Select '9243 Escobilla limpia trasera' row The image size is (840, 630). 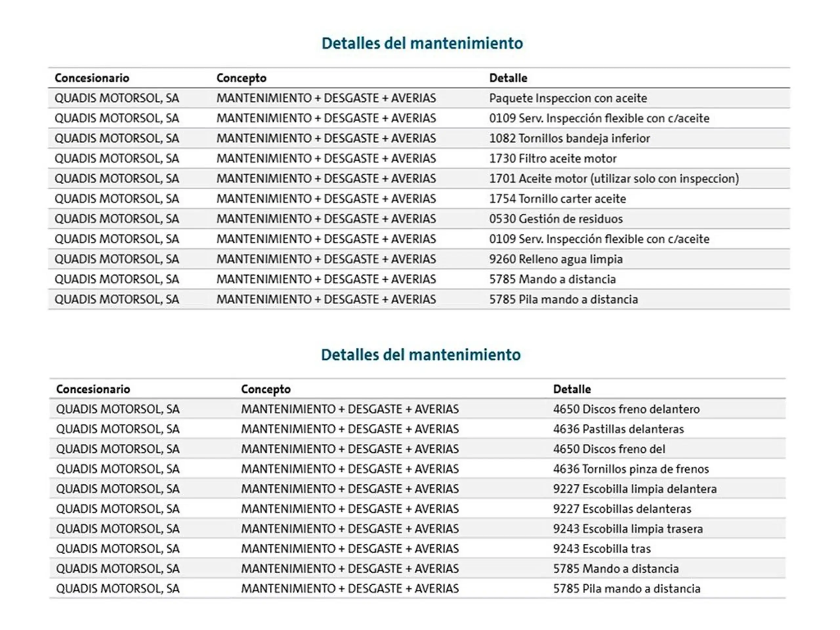click(417, 529)
